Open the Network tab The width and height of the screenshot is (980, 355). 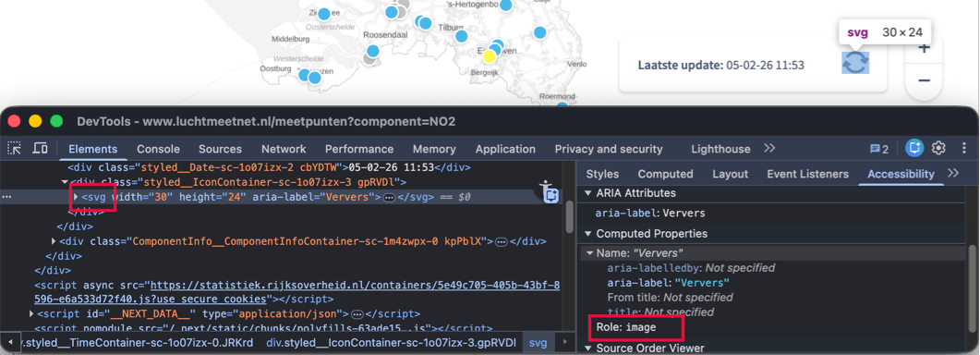pyautogui.click(x=284, y=149)
